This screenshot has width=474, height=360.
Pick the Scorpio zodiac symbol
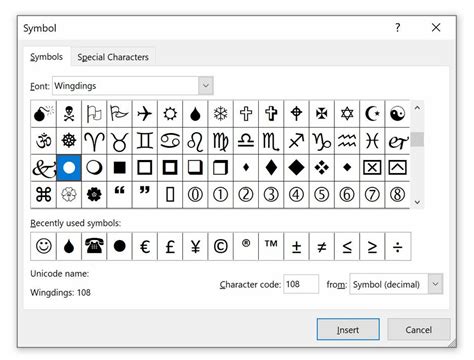[x=271, y=141]
